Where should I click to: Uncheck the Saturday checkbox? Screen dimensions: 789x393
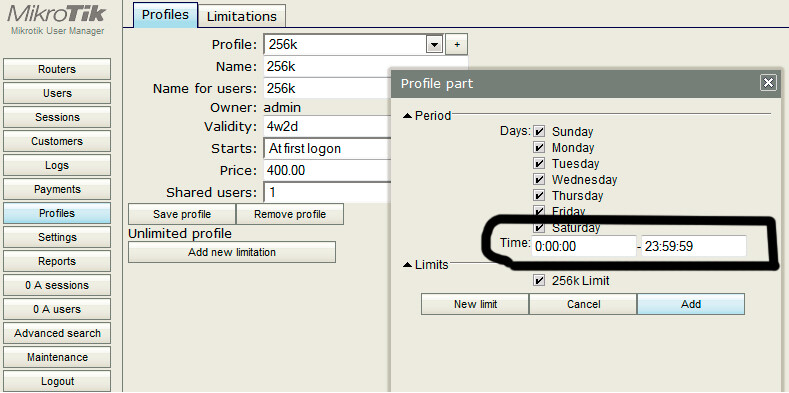(x=539, y=227)
